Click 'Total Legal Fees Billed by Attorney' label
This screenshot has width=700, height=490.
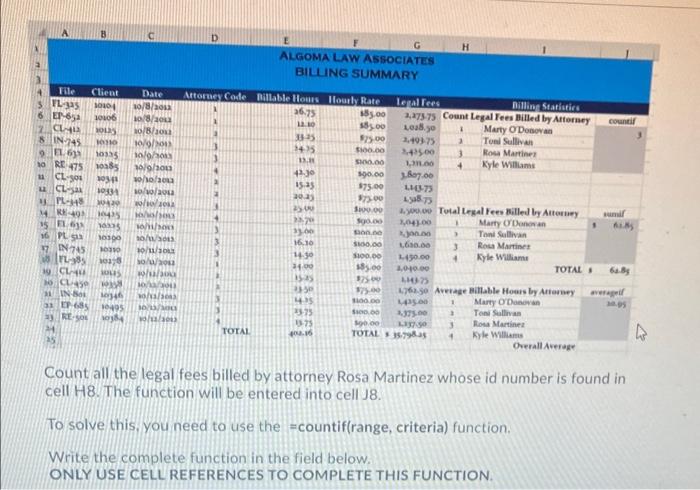(x=508, y=212)
